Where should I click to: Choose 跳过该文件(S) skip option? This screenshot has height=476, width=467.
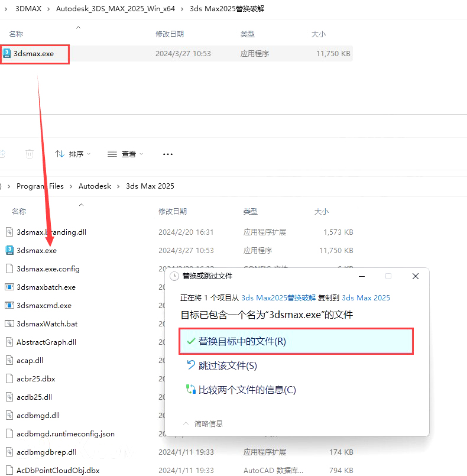pos(222,365)
